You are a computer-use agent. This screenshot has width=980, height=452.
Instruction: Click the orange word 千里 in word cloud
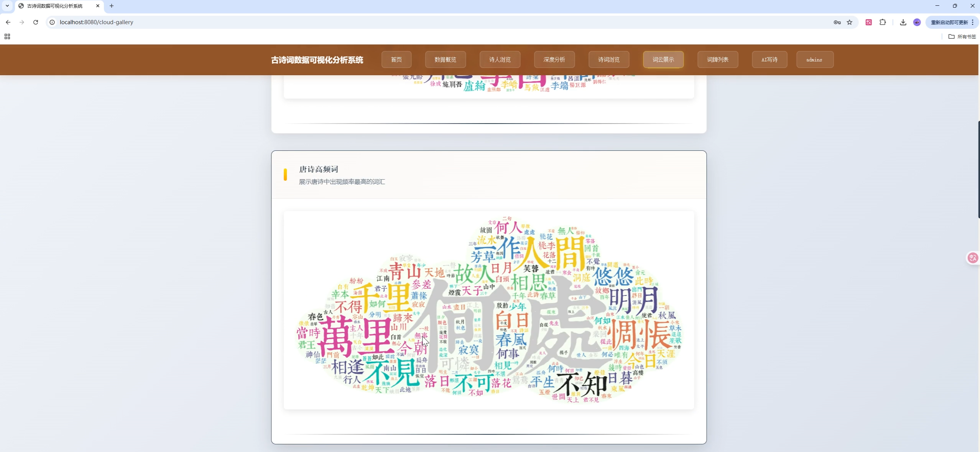381,297
